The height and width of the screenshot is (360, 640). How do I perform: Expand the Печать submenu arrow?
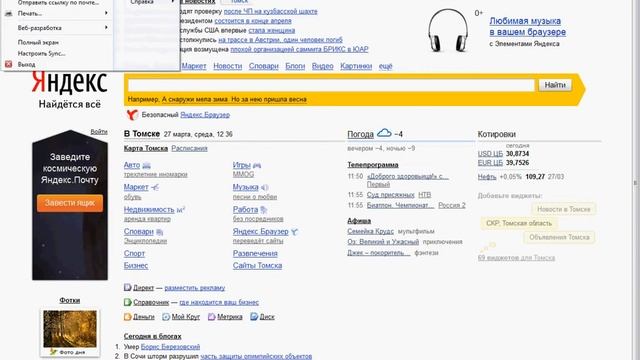click(x=106, y=13)
